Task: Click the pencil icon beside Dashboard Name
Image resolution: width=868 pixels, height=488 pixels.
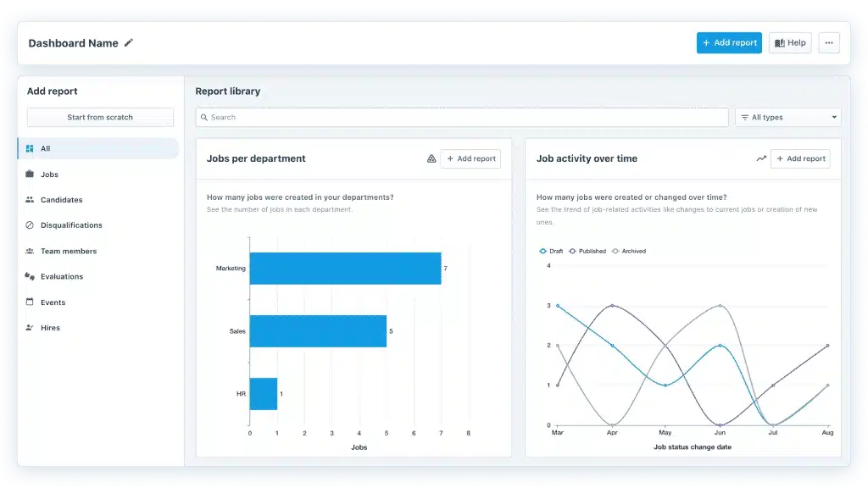Action: pos(129,43)
